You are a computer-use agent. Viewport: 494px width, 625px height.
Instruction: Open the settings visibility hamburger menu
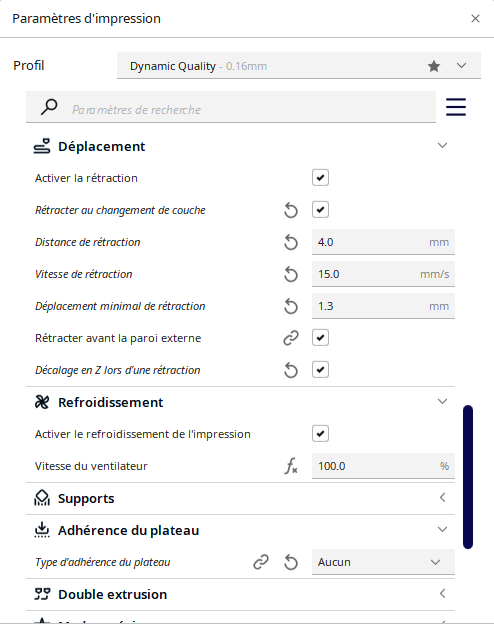point(456,107)
